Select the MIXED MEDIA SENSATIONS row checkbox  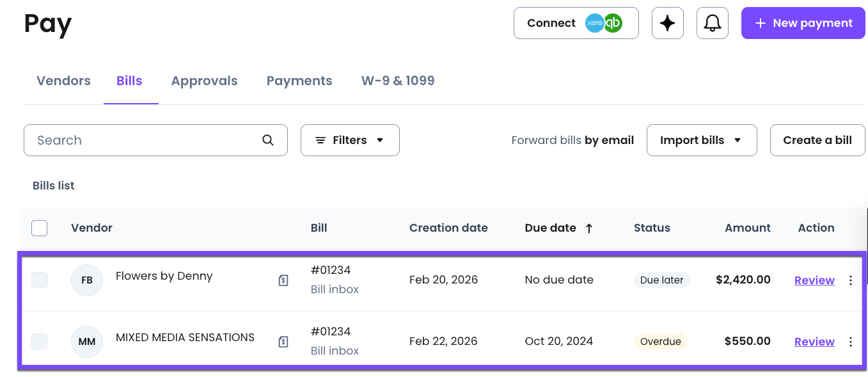point(39,341)
